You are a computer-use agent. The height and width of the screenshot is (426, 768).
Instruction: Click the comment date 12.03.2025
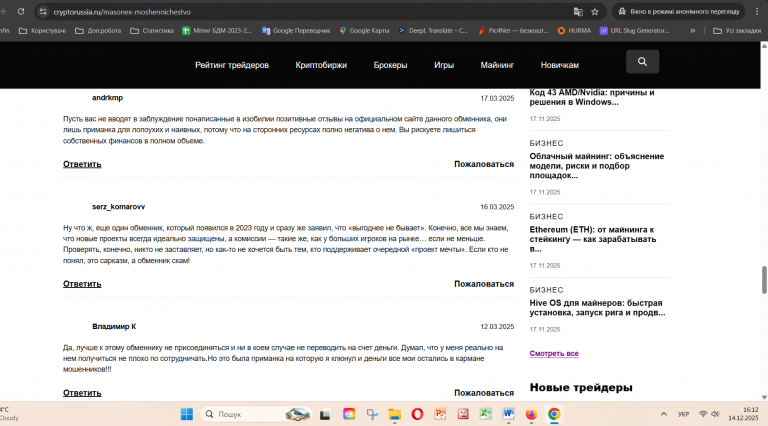coord(497,327)
